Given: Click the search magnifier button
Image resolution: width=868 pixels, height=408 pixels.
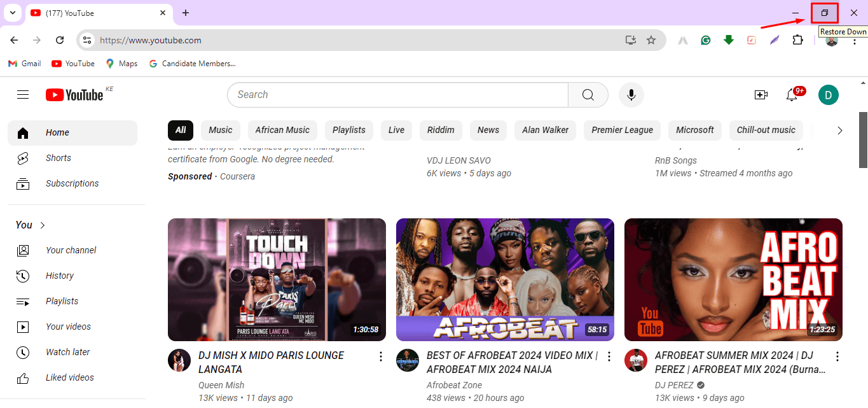Looking at the screenshot, I should click(x=588, y=95).
